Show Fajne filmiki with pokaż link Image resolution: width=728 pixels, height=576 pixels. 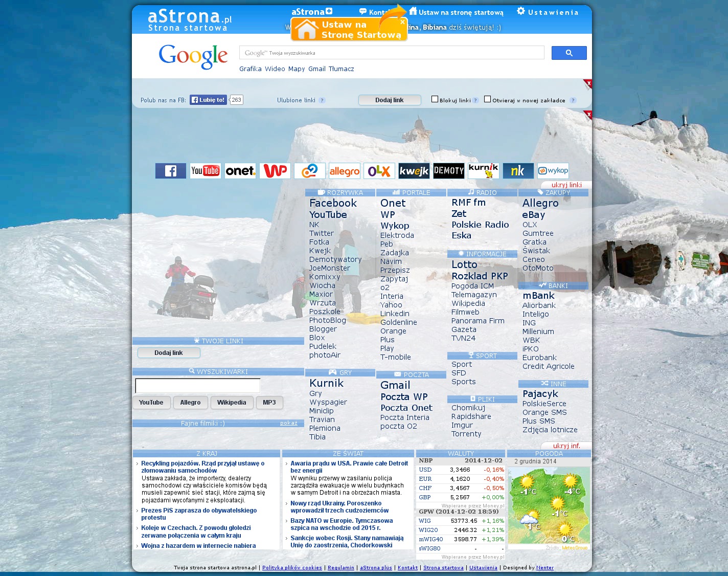[x=288, y=423]
